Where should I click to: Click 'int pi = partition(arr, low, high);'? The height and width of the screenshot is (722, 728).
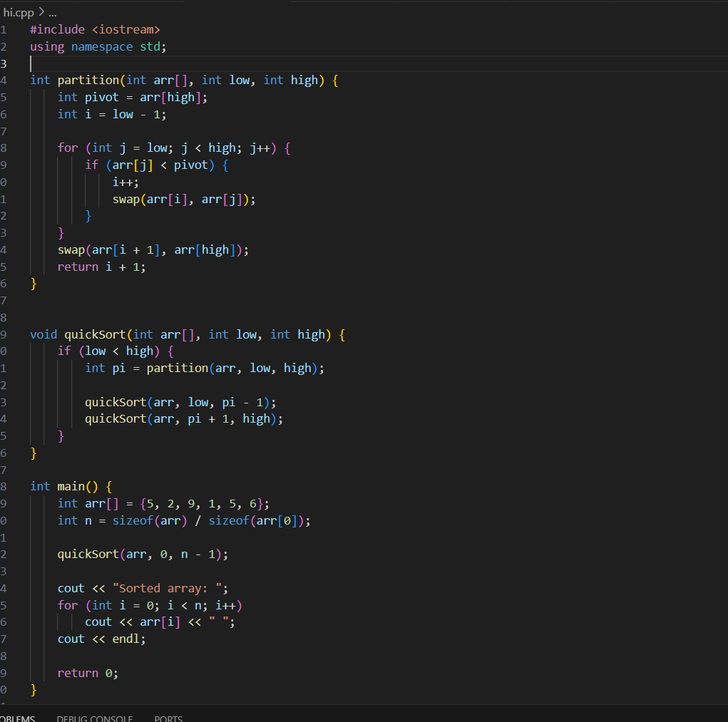click(x=205, y=368)
